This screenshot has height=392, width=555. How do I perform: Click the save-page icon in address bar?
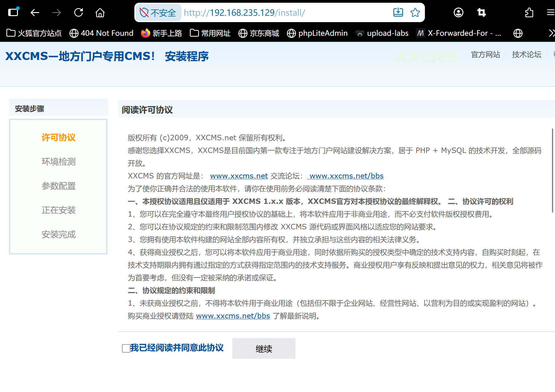coord(398,12)
